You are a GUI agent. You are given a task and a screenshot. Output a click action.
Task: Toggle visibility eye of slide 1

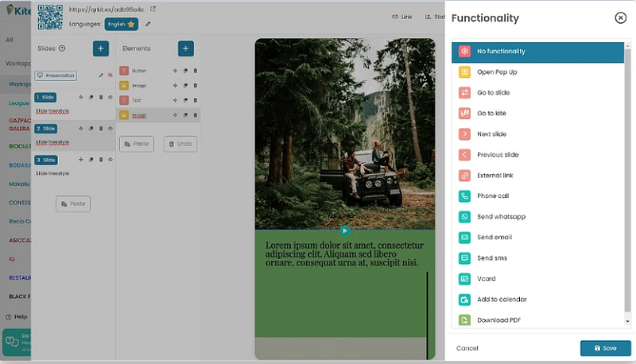pos(111,97)
